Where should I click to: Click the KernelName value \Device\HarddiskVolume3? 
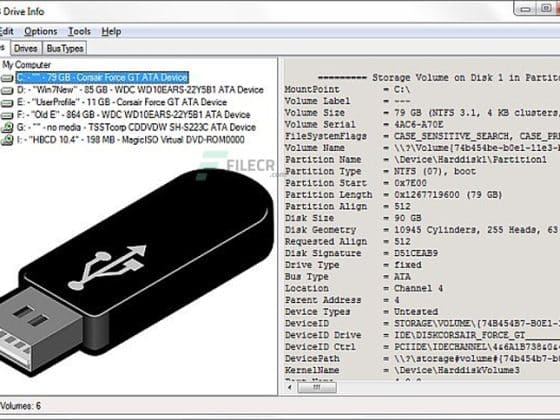(x=457, y=370)
